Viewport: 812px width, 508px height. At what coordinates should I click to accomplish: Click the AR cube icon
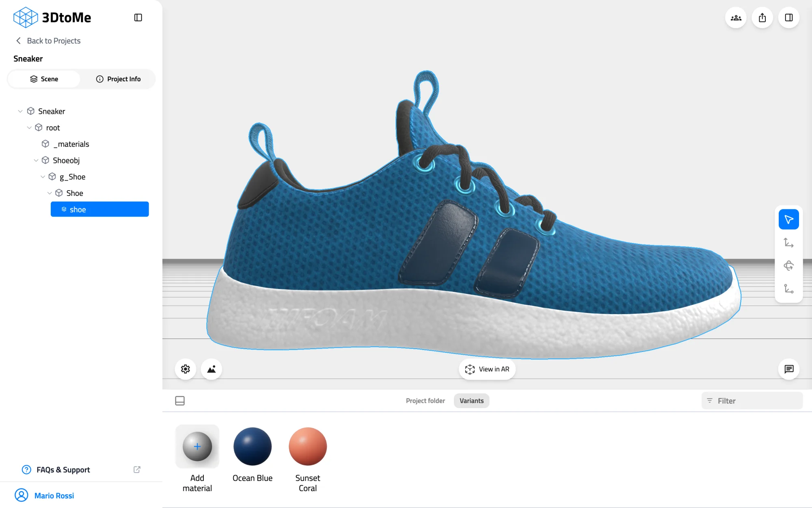pos(470,369)
